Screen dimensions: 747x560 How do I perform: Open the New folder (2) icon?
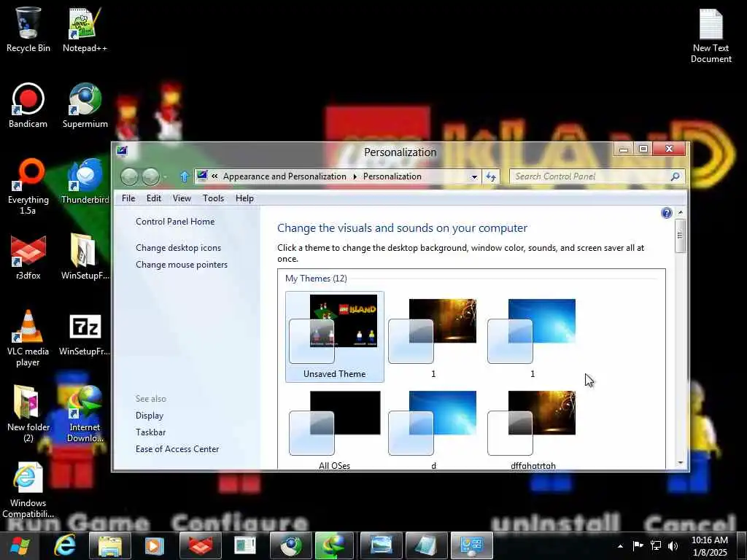pyautogui.click(x=28, y=413)
